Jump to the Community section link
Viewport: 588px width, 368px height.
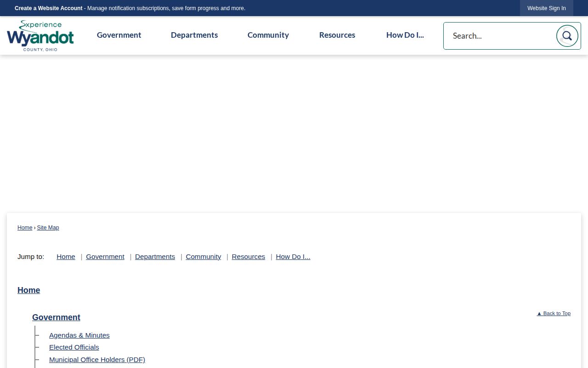[x=204, y=257]
